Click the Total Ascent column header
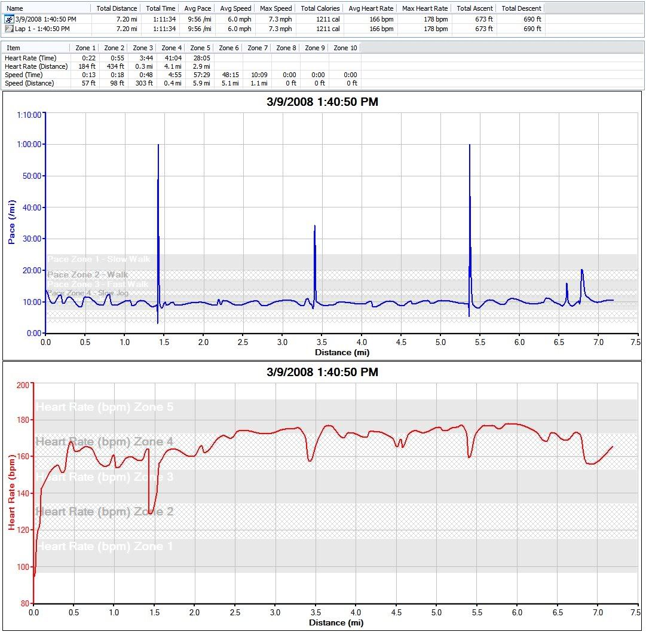This screenshot has width=646, height=644. point(474,8)
